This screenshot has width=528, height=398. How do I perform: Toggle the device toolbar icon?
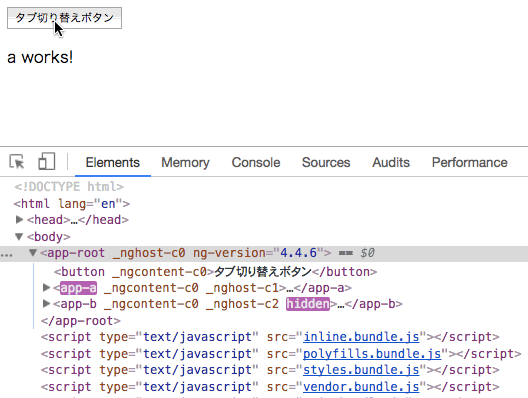point(46,161)
